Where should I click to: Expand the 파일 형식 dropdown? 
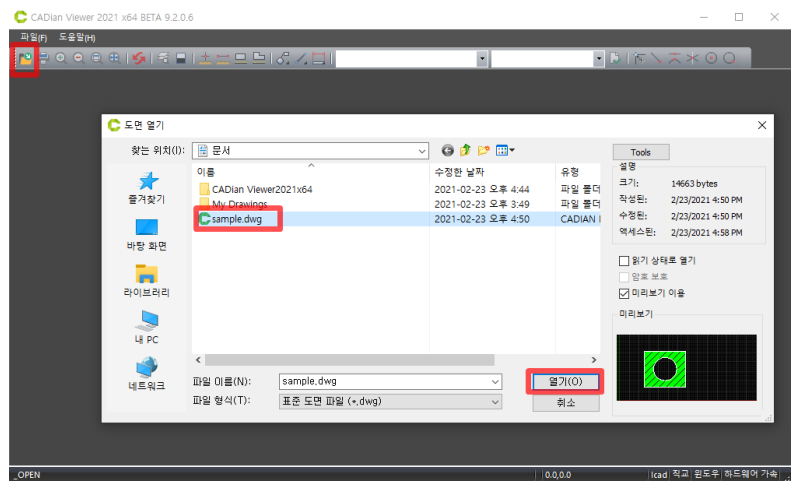click(x=495, y=402)
